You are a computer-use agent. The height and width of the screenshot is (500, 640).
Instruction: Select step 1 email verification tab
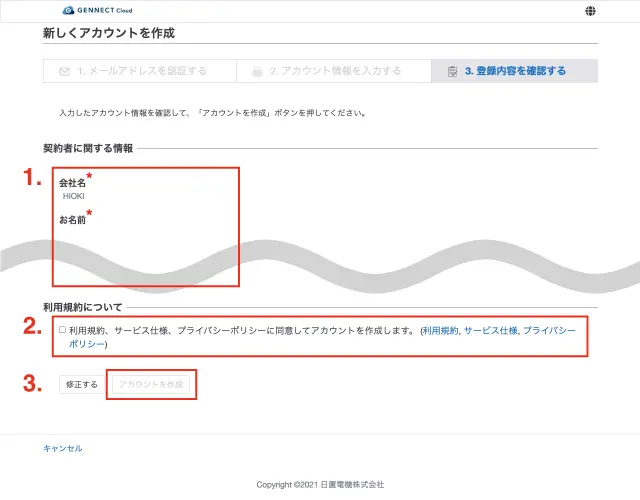click(140, 71)
